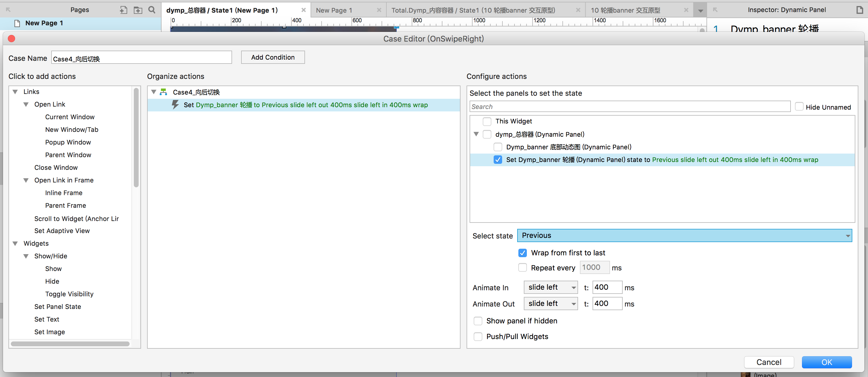The image size is (868, 377).
Task: Click the add folder icon in Pages panel
Action: 138,10
